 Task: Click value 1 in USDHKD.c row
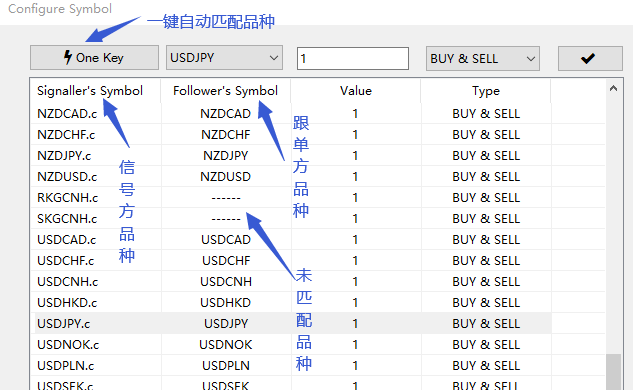(355, 303)
